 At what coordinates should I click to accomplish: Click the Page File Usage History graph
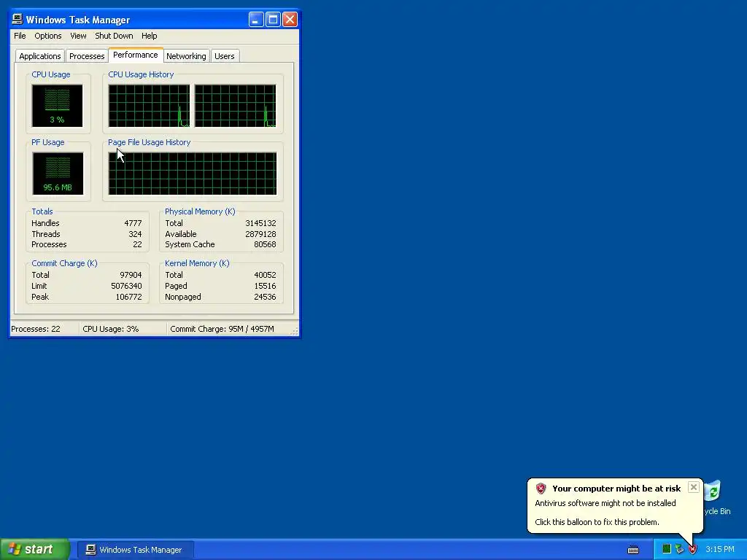pyautogui.click(x=193, y=174)
